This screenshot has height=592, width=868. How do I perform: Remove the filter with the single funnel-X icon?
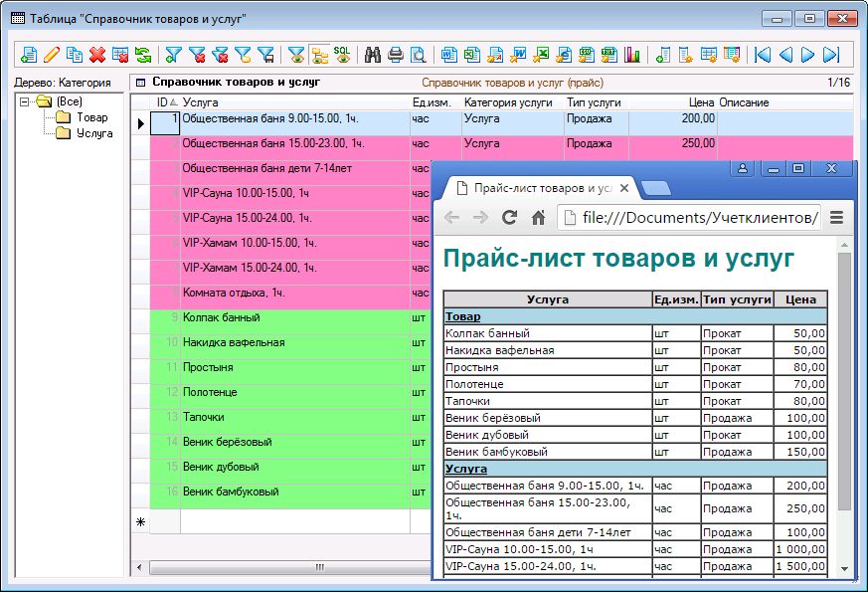click(x=197, y=55)
